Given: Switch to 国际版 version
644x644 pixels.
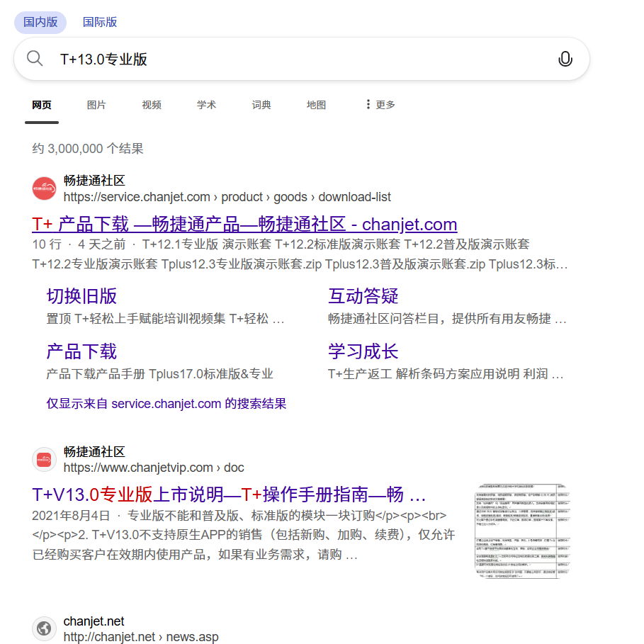Looking at the screenshot, I should 100,22.
